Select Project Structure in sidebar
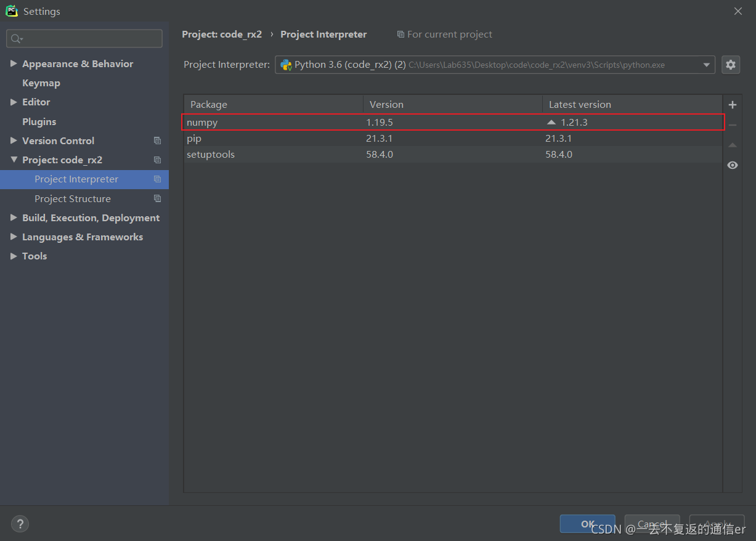Image resolution: width=756 pixels, height=541 pixels. click(84, 198)
